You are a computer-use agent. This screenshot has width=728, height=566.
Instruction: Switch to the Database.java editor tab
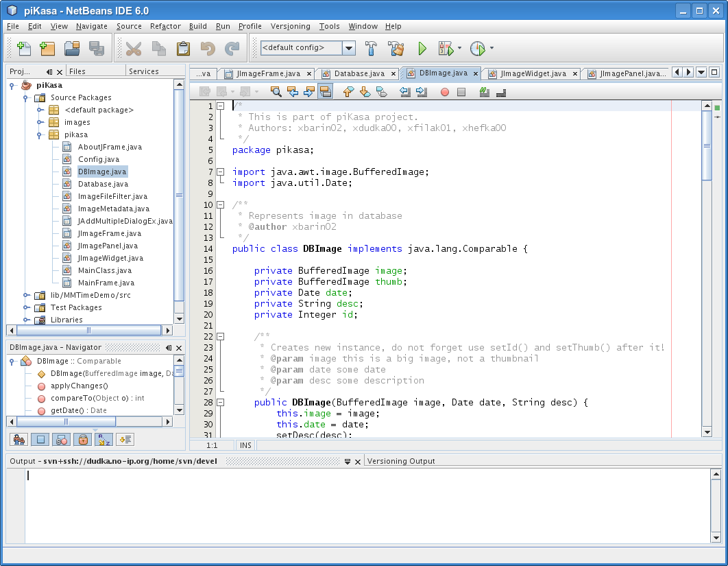pyautogui.click(x=359, y=73)
